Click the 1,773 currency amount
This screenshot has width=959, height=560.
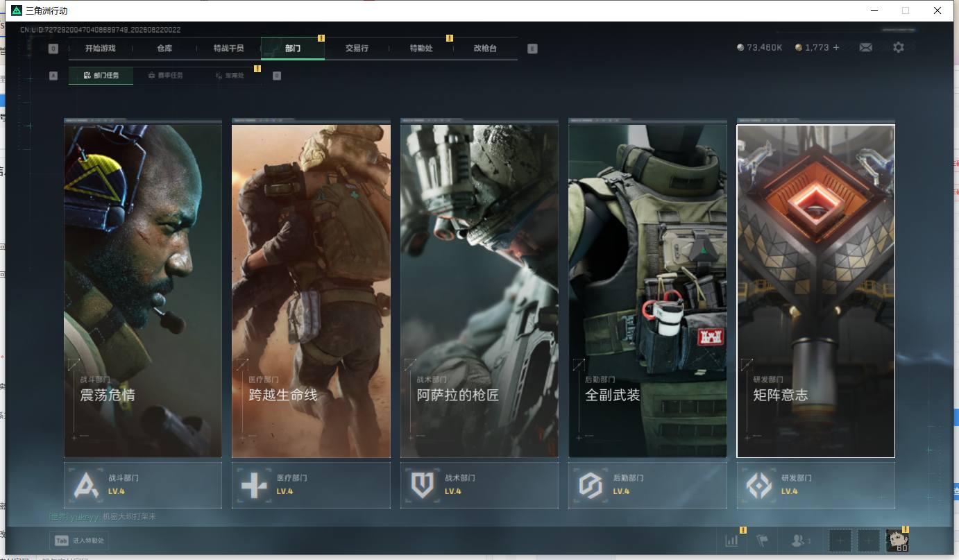(817, 47)
